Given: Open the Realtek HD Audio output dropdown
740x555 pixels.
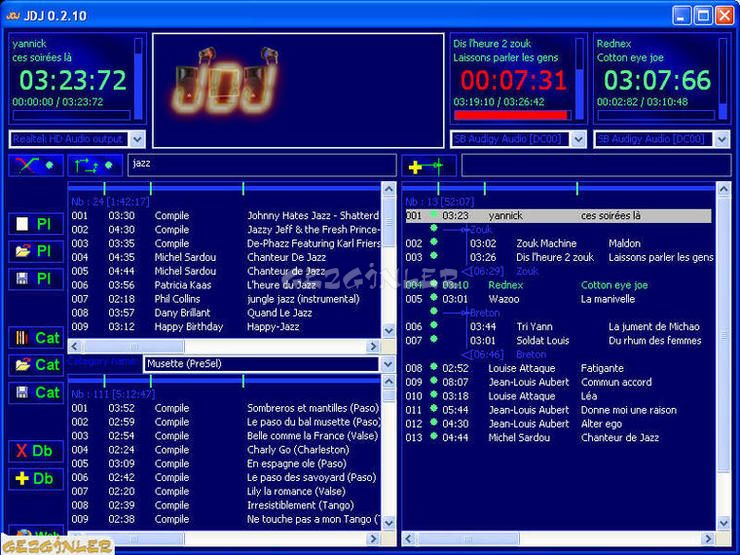Looking at the screenshot, I should click(x=137, y=139).
